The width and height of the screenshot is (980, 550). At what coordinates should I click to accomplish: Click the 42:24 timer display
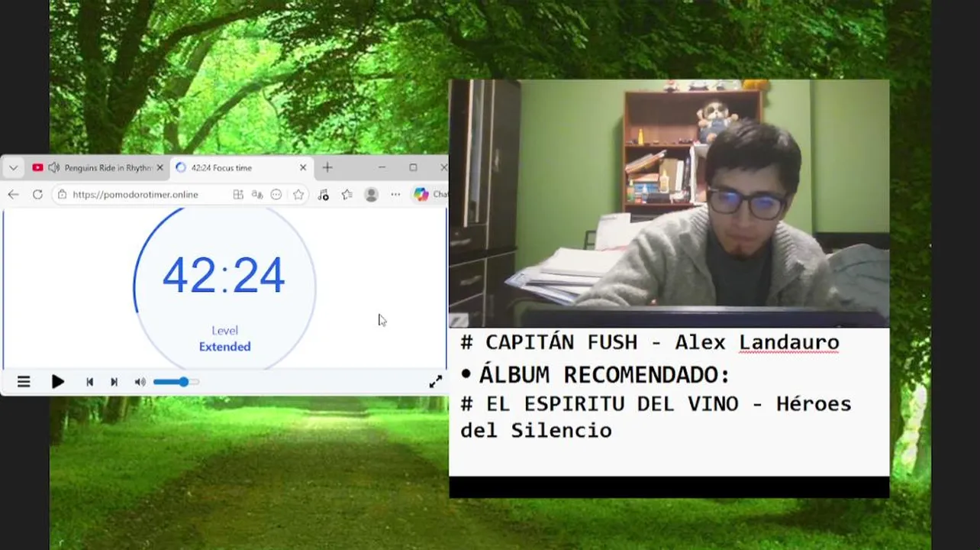(x=224, y=276)
